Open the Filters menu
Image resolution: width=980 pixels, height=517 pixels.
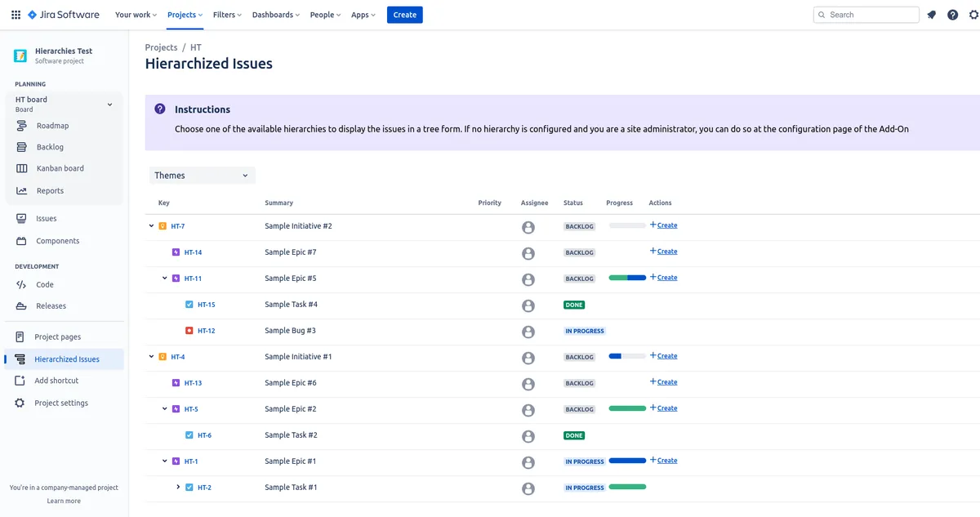227,15
